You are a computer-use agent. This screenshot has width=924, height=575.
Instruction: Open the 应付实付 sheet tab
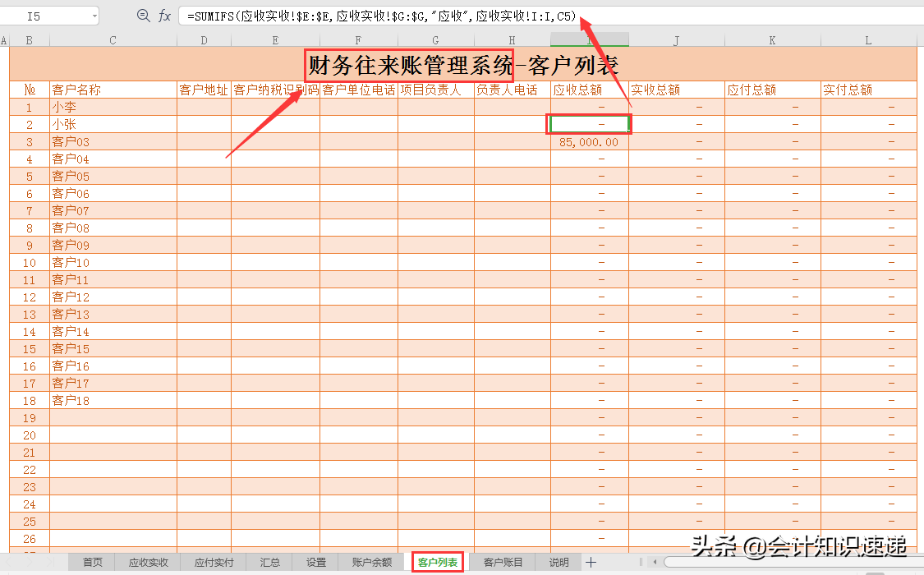(x=213, y=563)
